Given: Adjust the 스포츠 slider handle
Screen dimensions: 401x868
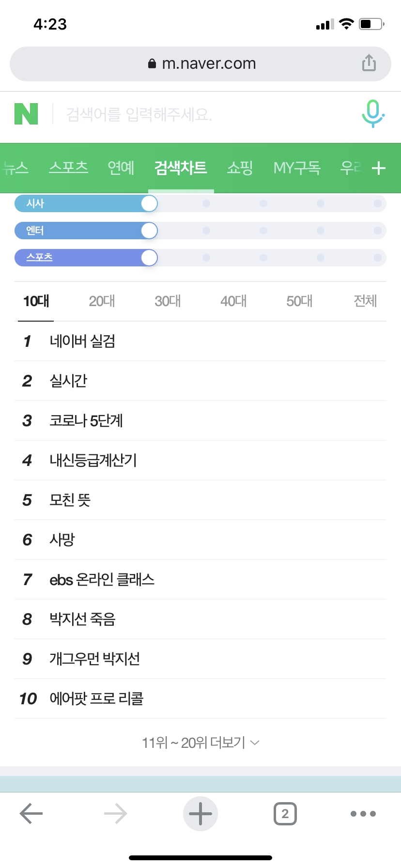Looking at the screenshot, I should [149, 258].
